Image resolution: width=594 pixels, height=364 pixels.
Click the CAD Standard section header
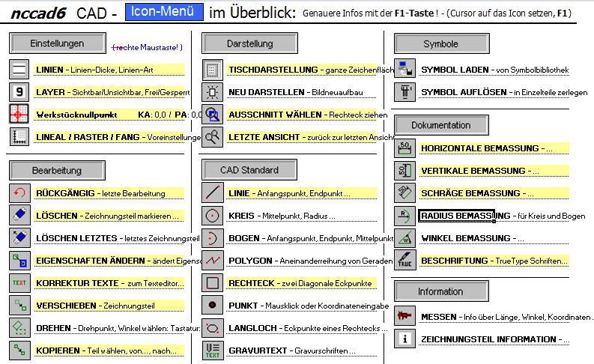click(249, 170)
